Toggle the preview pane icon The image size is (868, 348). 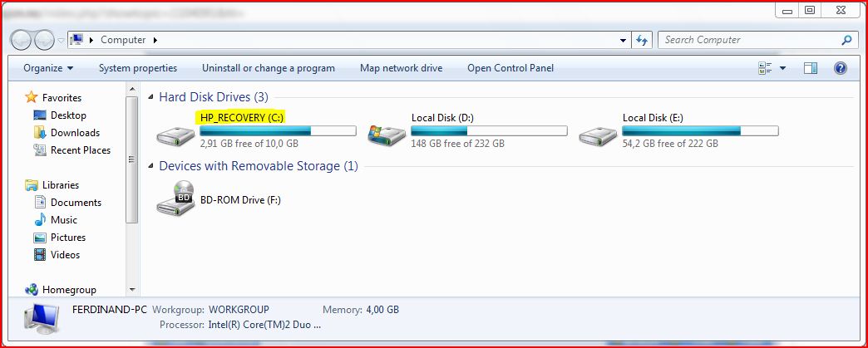click(x=811, y=68)
